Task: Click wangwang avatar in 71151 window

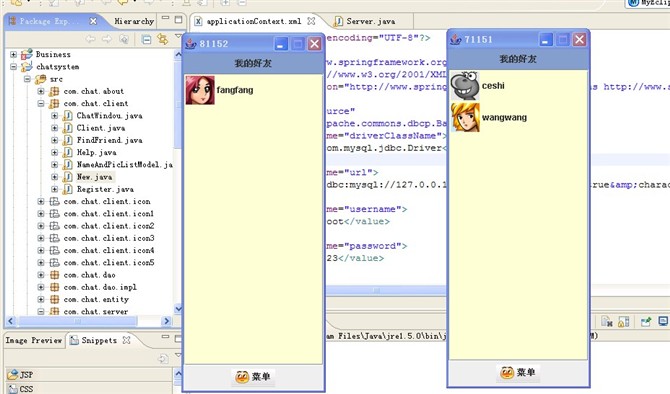Action: pos(465,117)
